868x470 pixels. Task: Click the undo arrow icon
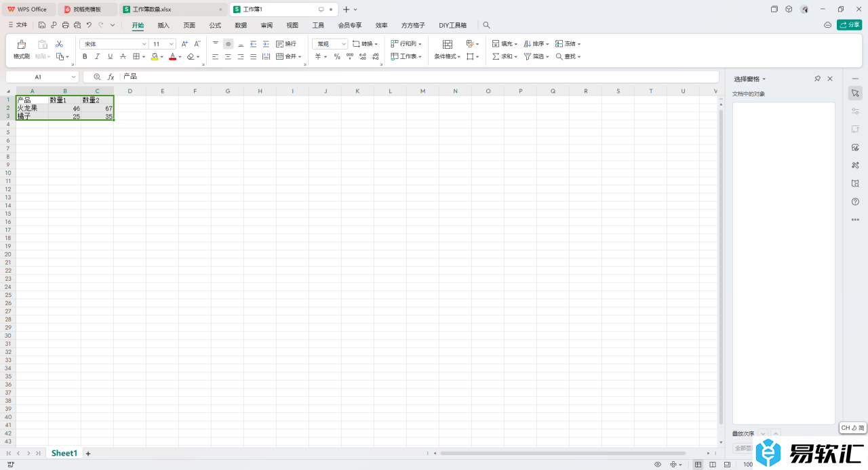pyautogui.click(x=89, y=25)
